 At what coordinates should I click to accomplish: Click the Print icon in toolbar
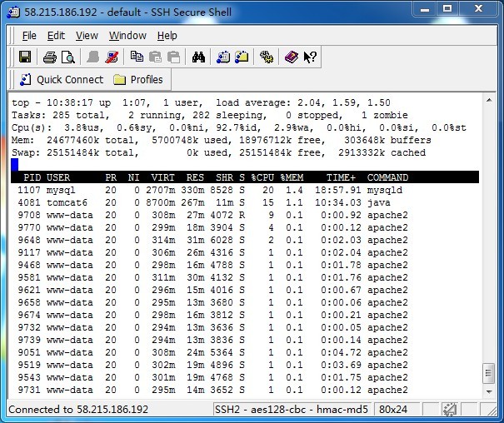pyautogui.click(x=49, y=57)
